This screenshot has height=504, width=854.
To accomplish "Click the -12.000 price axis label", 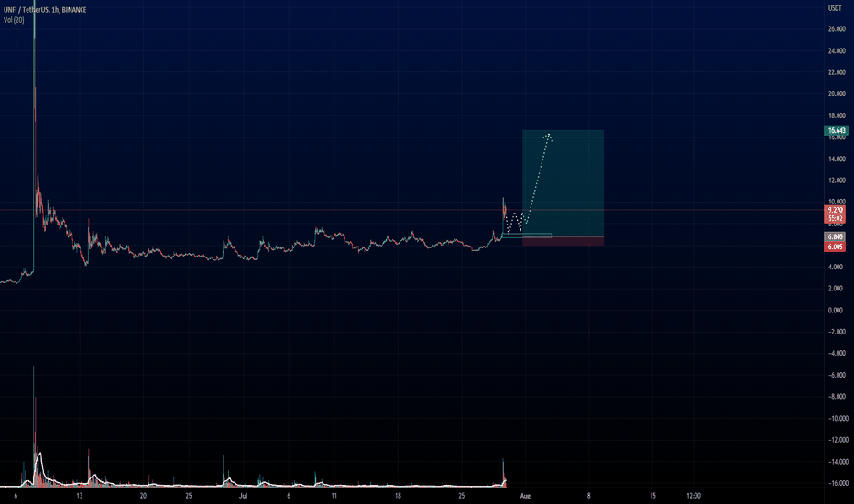I will pyautogui.click(x=838, y=440).
